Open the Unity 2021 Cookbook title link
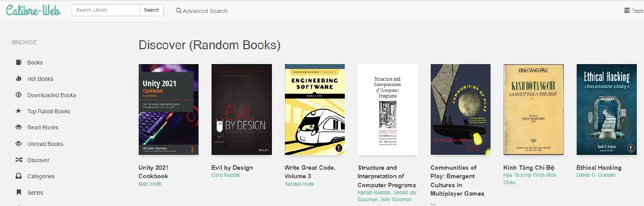 [153, 172]
